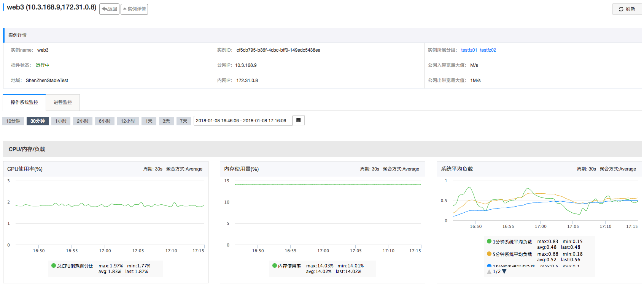This screenshot has height=286, width=644.
Task: Click public IP value 10.3.168.9
Action: coord(246,65)
